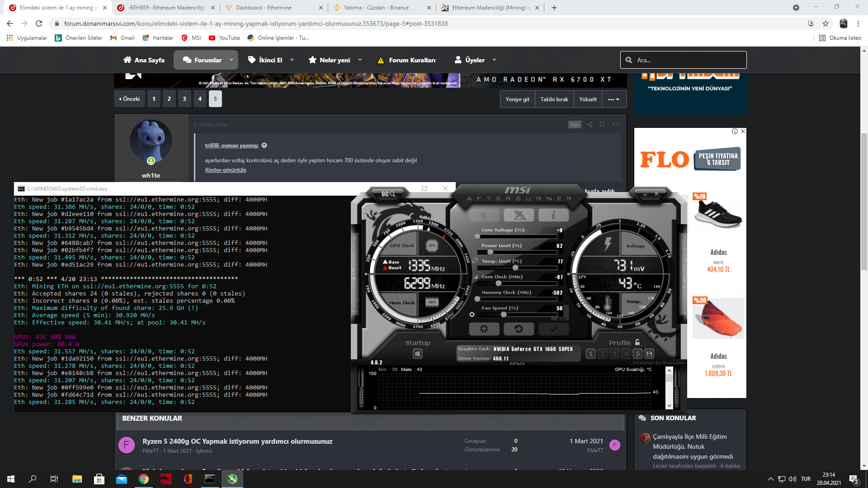Open the Afterburner info button
The height and width of the screenshot is (488, 868).
553,216
